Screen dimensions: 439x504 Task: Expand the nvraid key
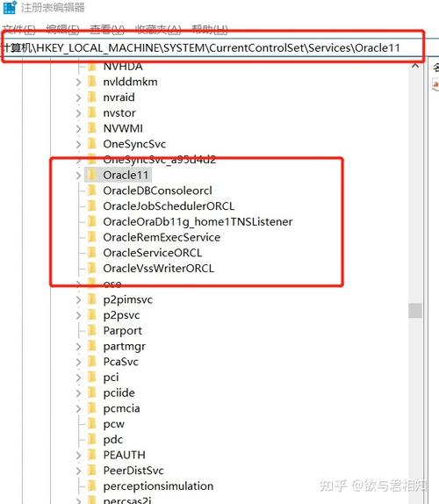pos(78,97)
